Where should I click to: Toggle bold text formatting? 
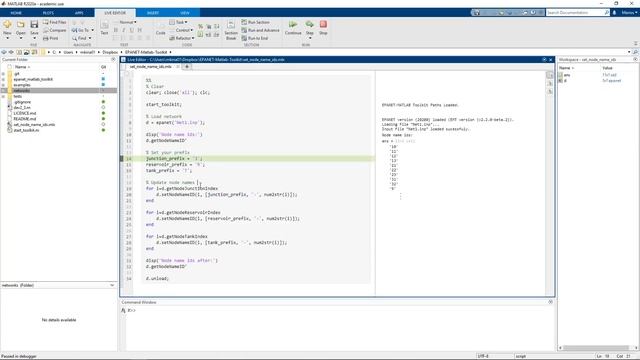[x=116, y=30]
